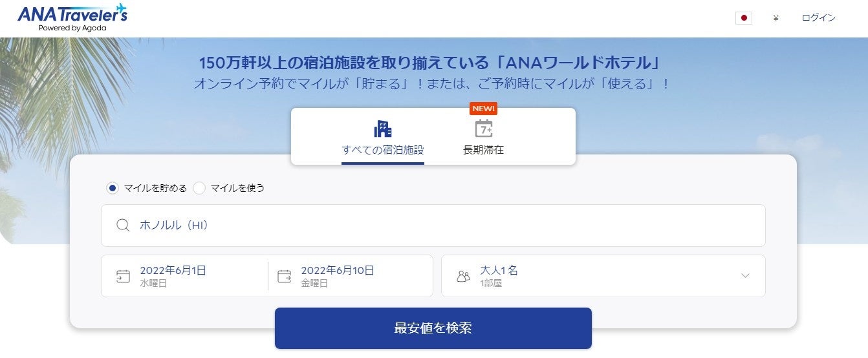868x358 pixels.
Task: Click the guests people icon
Action: coord(463,277)
